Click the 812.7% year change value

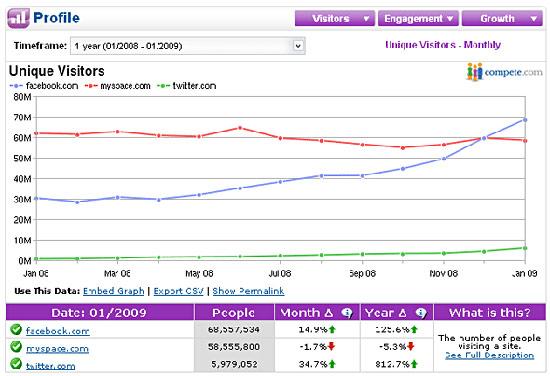click(x=392, y=364)
